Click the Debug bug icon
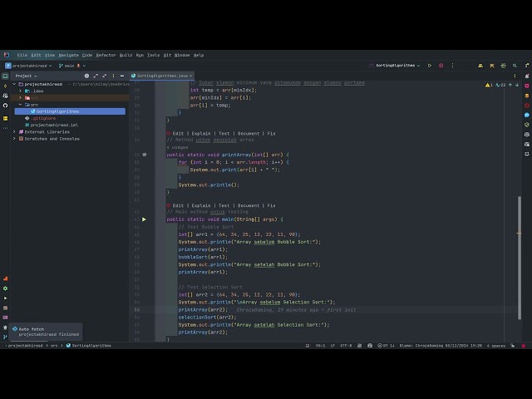The width and height of the screenshot is (532, 399). coord(441,66)
